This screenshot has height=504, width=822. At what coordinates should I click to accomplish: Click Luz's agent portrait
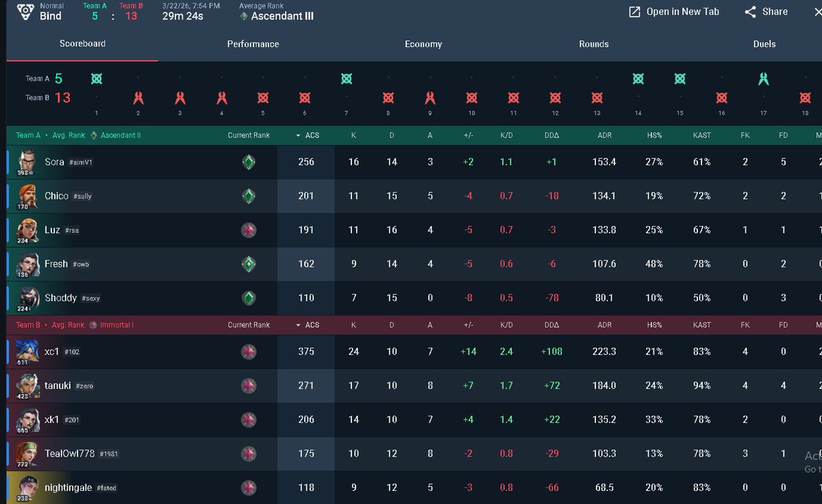point(27,230)
